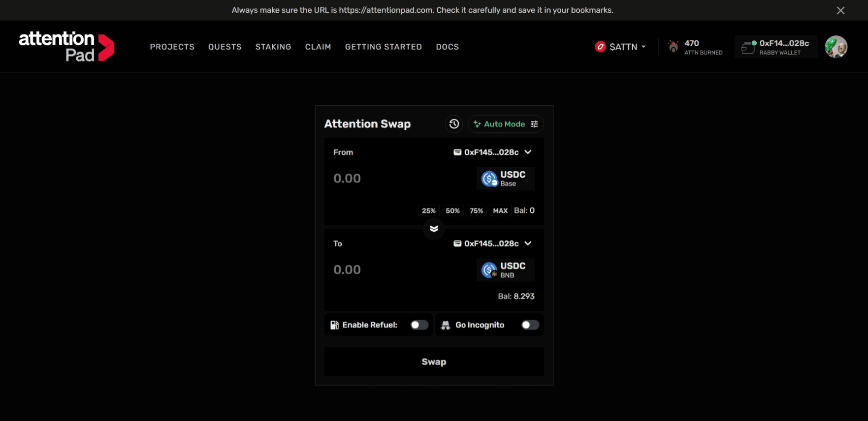Click the From balance 'Bal: 0' text
Image resolution: width=868 pixels, height=421 pixels.
524,210
